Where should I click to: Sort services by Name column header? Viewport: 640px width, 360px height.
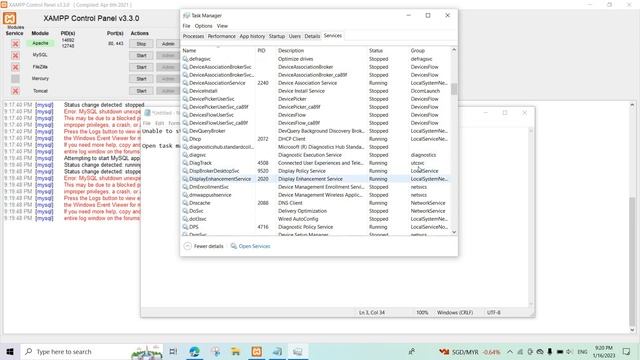coord(218,51)
